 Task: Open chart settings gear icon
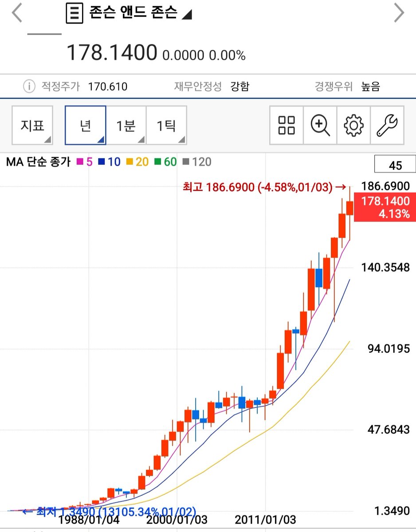pyautogui.click(x=353, y=125)
